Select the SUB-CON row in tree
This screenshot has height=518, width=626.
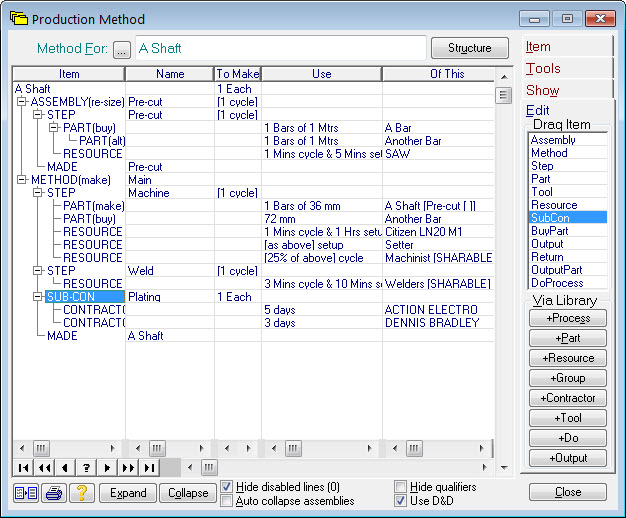pos(85,297)
